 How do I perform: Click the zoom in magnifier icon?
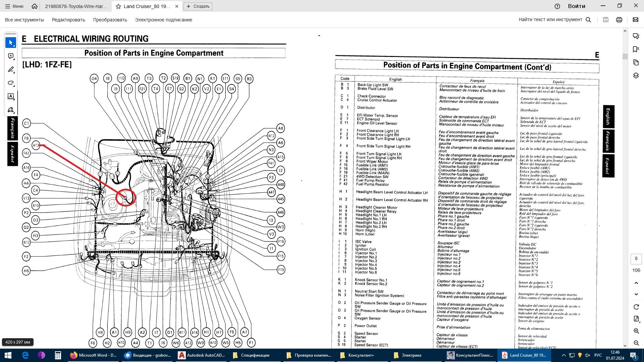(x=636, y=331)
